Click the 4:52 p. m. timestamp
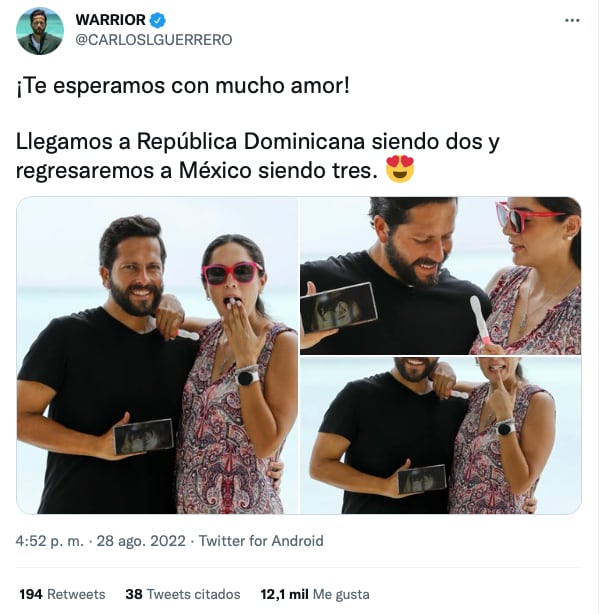Image resolution: width=616 pixels, height=614 pixels. [x=50, y=541]
